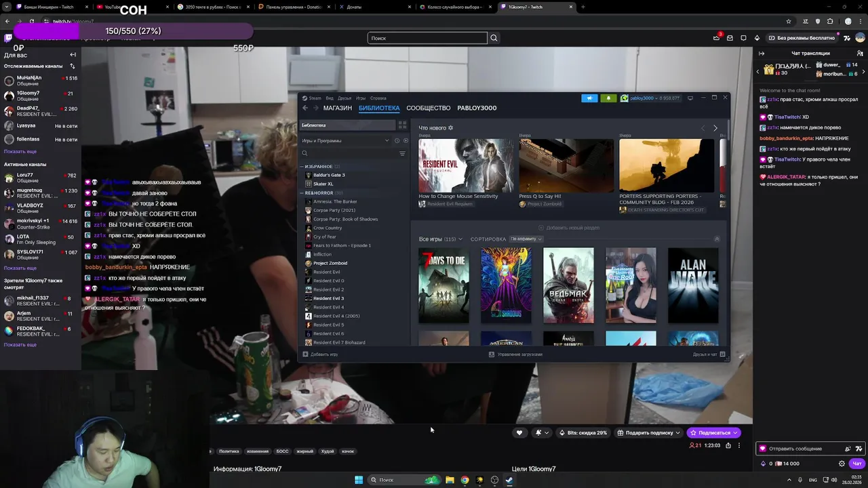The height and width of the screenshot is (488, 868).
Task: Click Добавить новый раздел in Steam
Action: click(x=569, y=228)
